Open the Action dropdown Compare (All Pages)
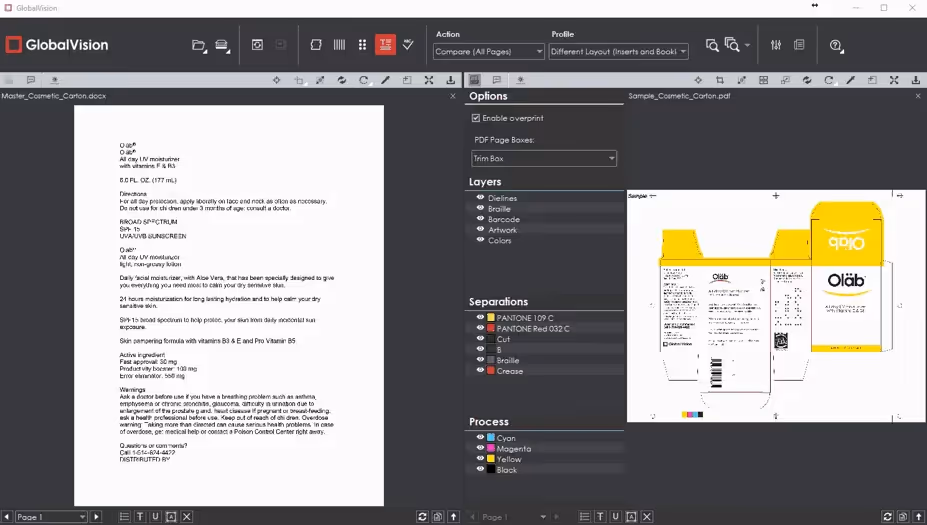927x525 pixels. point(488,51)
